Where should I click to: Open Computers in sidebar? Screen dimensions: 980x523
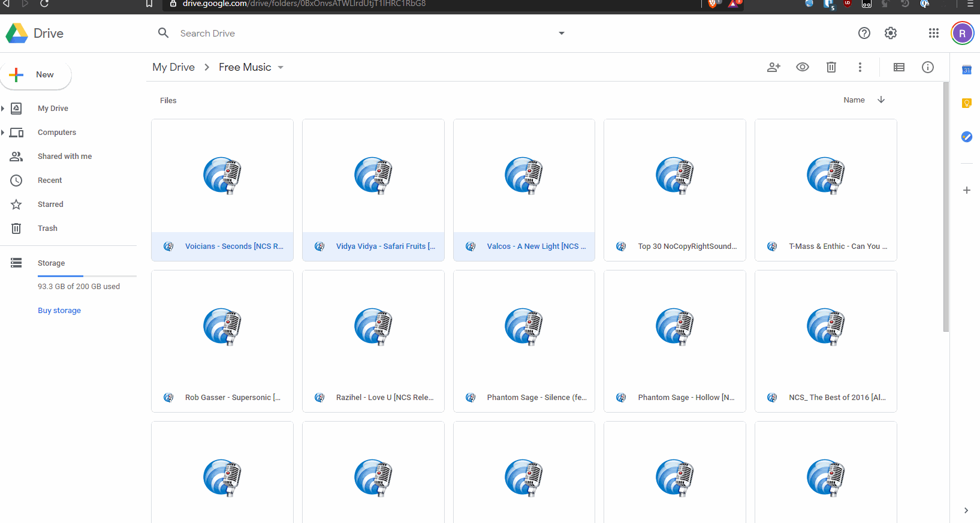coord(57,133)
